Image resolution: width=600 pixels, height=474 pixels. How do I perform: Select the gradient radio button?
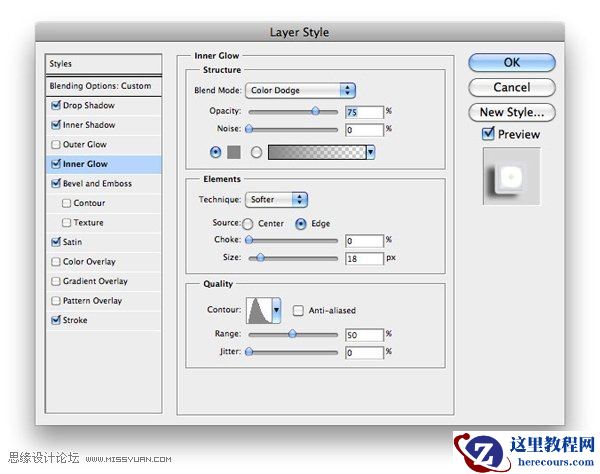pyautogui.click(x=256, y=152)
